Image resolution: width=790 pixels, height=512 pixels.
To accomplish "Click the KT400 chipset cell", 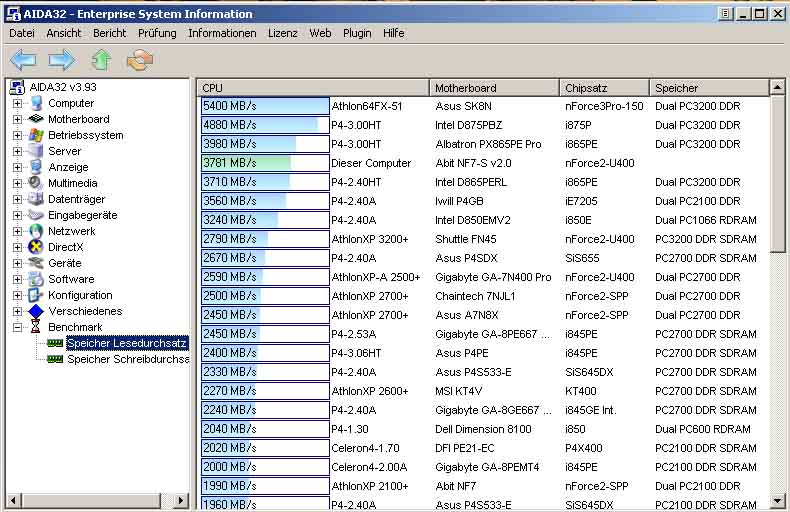I will coord(580,391).
